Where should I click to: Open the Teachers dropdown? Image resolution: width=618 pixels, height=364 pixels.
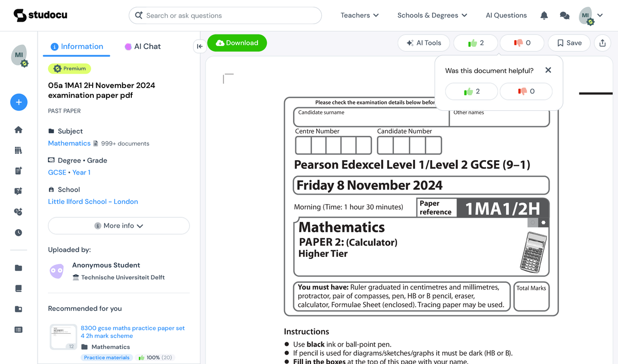359,15
